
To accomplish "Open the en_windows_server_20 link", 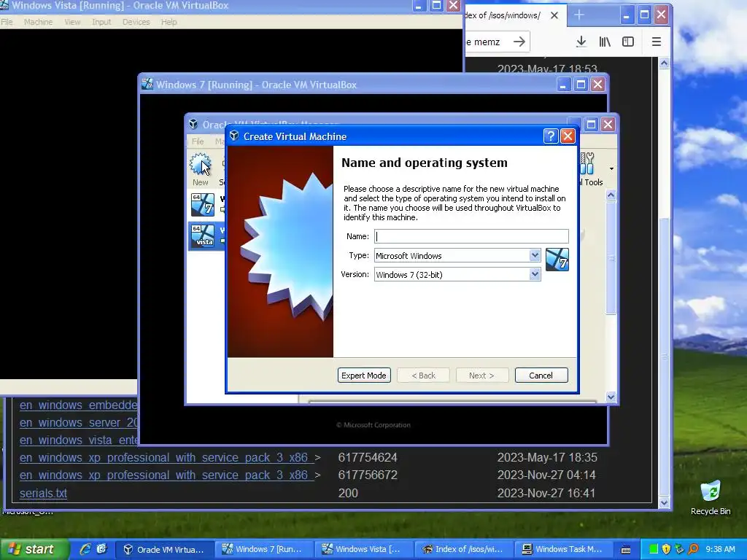I will [78, 423].
